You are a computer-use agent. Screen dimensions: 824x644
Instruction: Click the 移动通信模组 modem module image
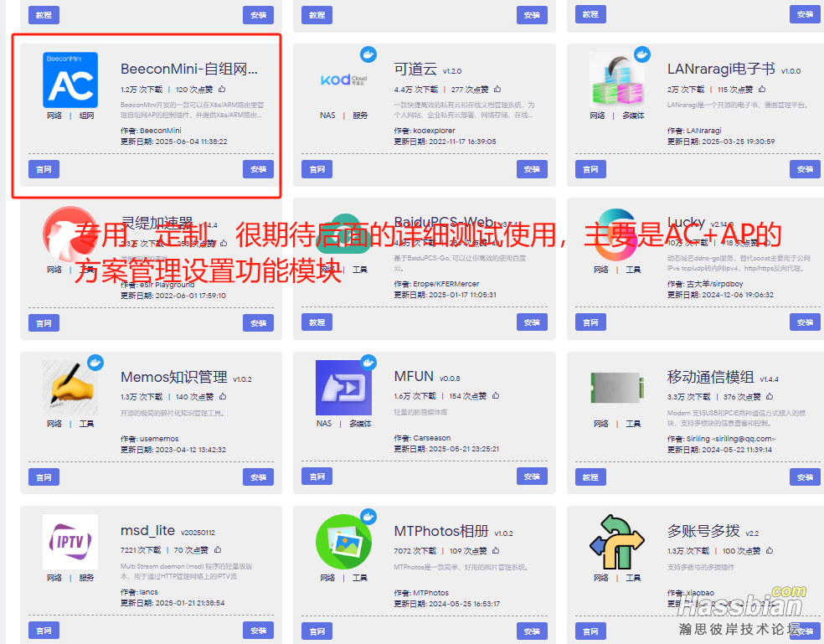click(x=617, y=388)
